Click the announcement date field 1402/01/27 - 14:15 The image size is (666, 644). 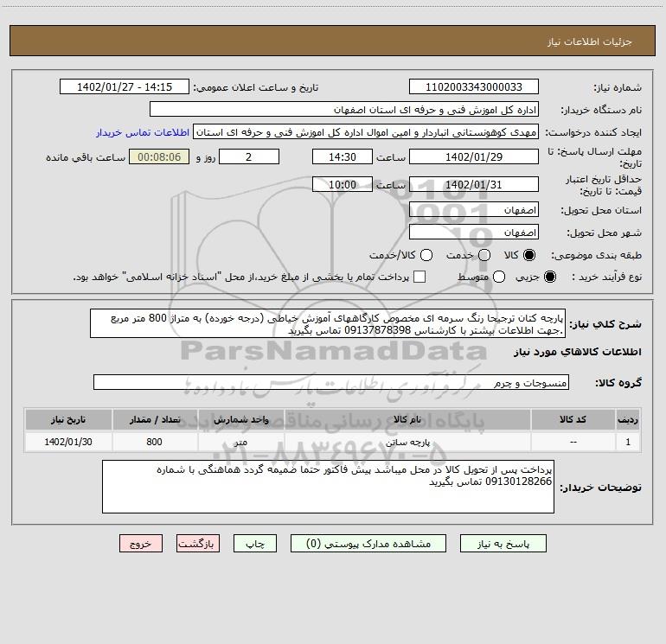pyautogui.click(x=125, y=87)
